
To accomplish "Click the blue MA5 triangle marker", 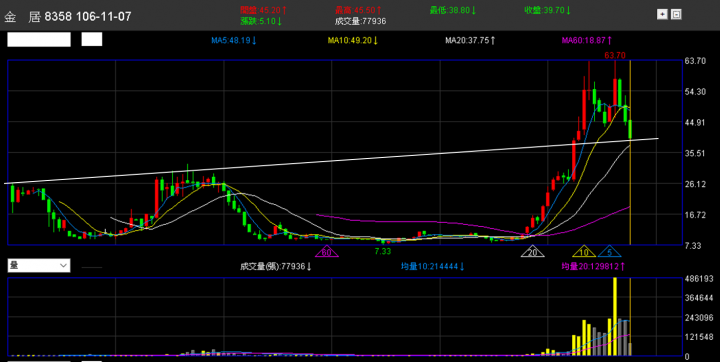I will click(609, 251).
